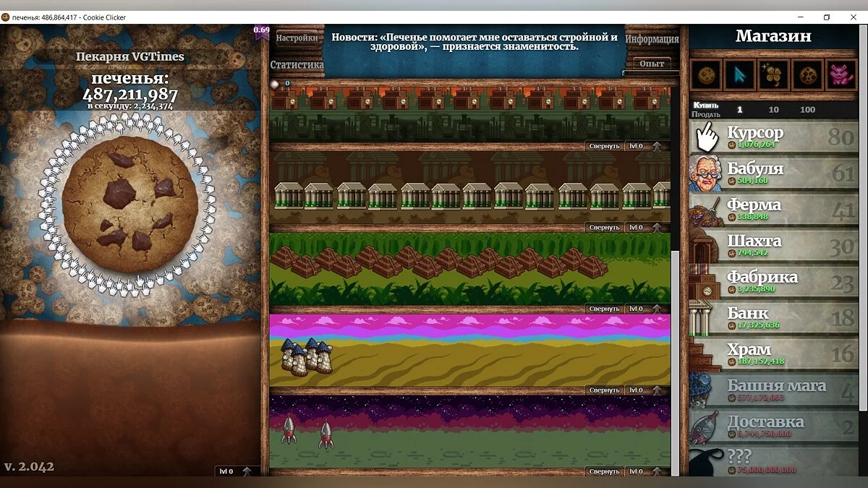Screen dimensions: 868x488
Task: Set purchase amount to 100
Action: [807, 110]
